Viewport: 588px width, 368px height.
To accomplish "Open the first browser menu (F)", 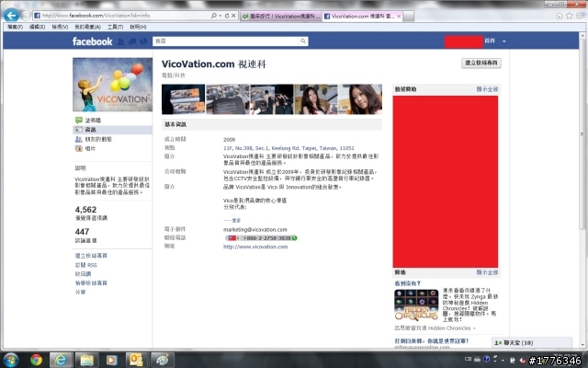I will click(15, 27).
